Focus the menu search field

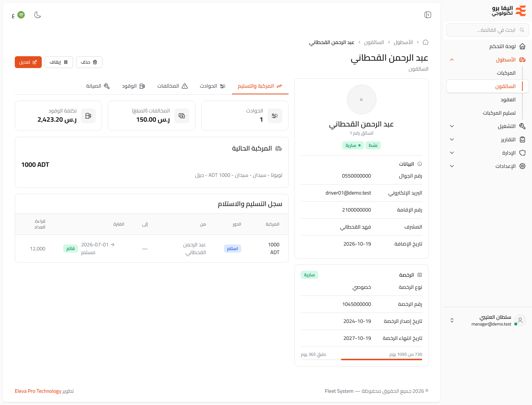pyautogui.click(x=488, y=30)
